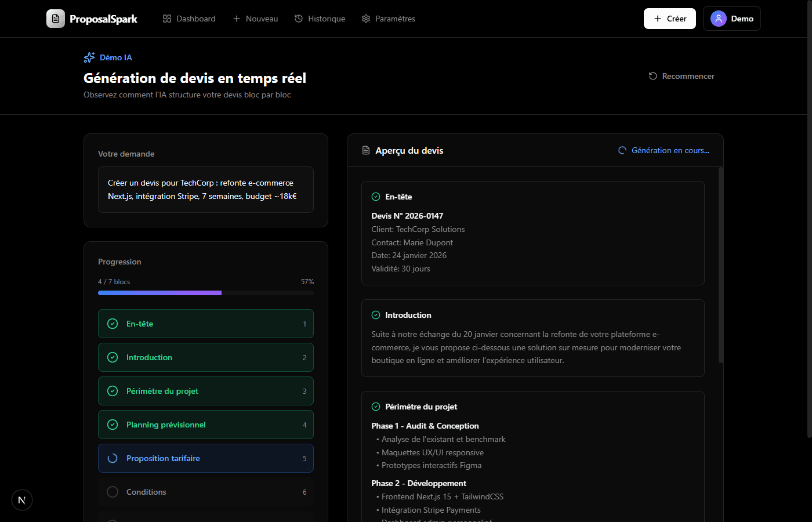This screenshot has height=522, width=812.
Task: Open Paramètres from the navigation bar
Action: click(388, 19)
